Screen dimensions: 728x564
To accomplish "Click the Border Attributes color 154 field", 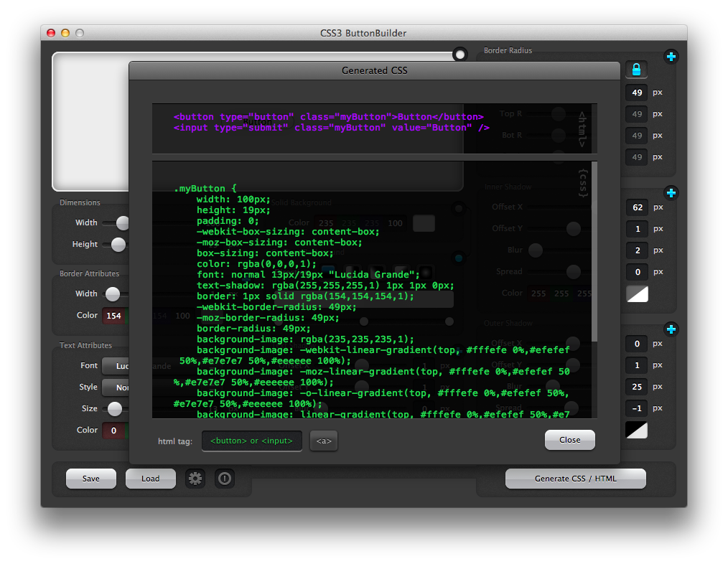I will point(113,316).
